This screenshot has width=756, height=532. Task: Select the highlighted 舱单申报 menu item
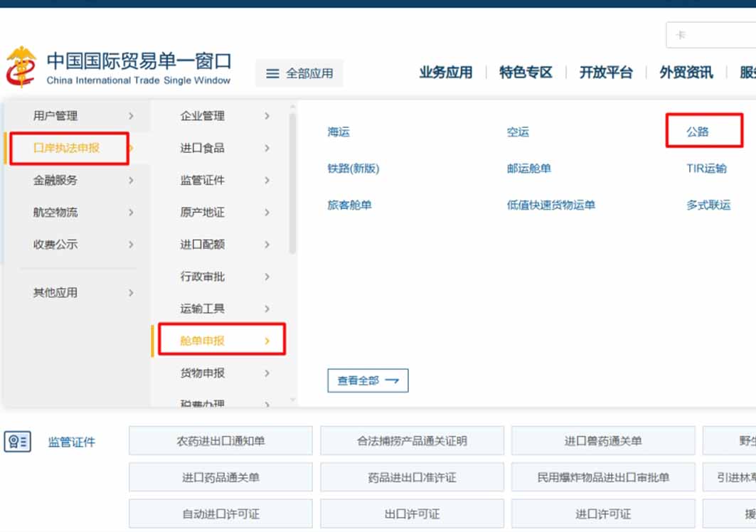[218, 340]
